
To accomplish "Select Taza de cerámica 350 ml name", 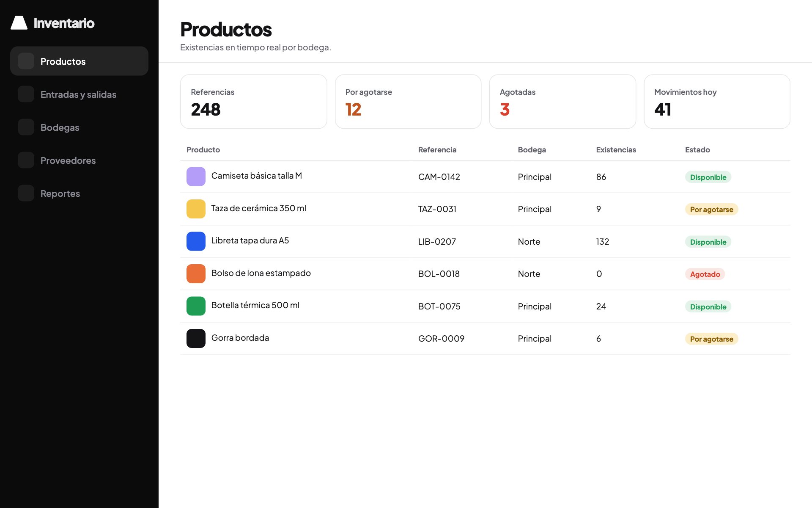I will click(259, 208).
